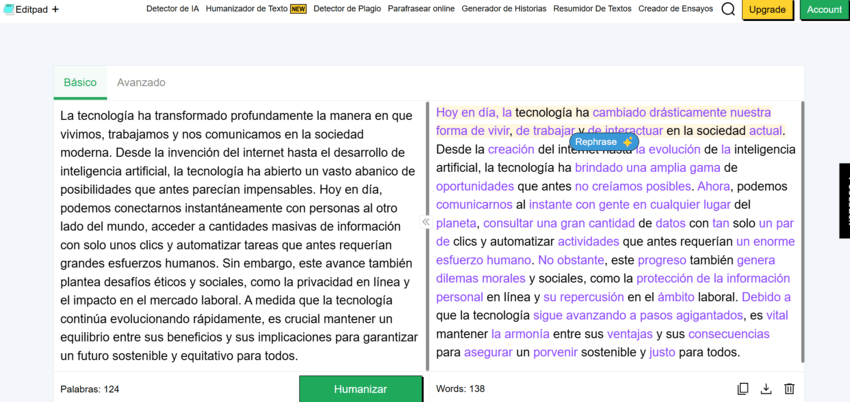Open Humanizador de Texto in the navigation

point(247,9)
